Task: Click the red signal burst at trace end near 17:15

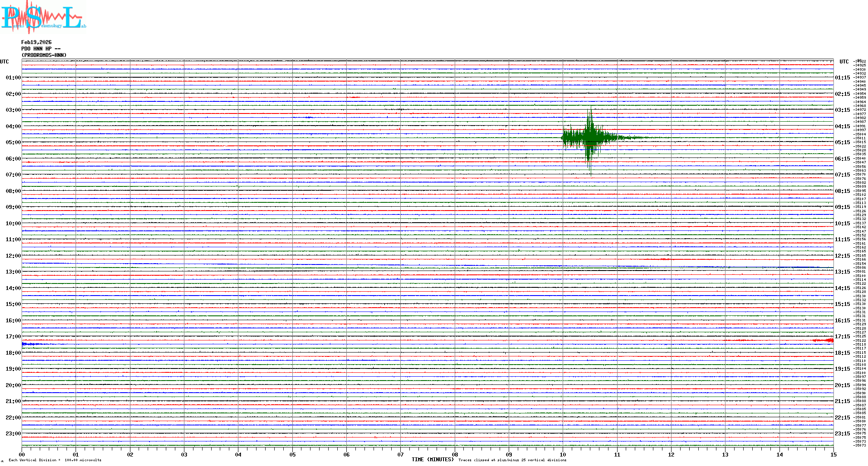Action: 824,340
